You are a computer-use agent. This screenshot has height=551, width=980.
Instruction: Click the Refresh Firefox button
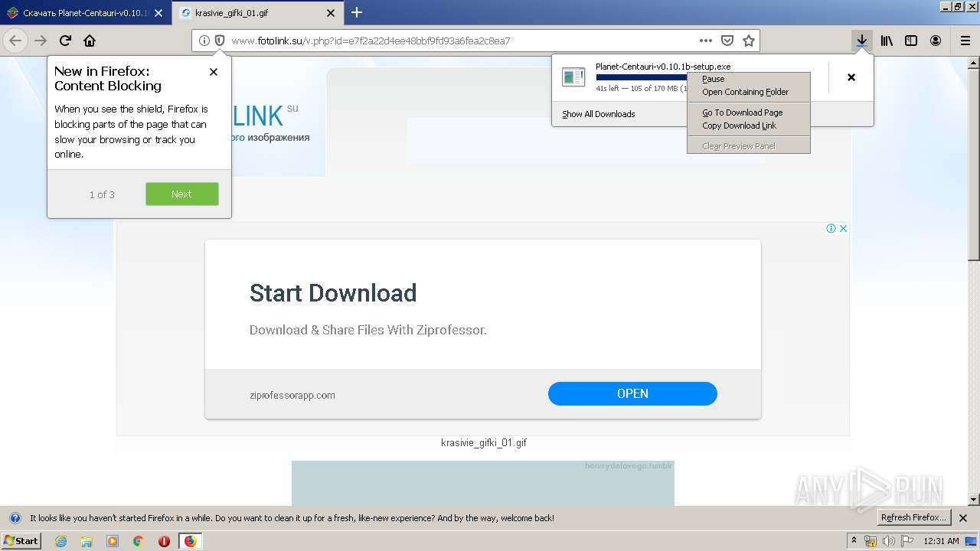coord(913,518)
